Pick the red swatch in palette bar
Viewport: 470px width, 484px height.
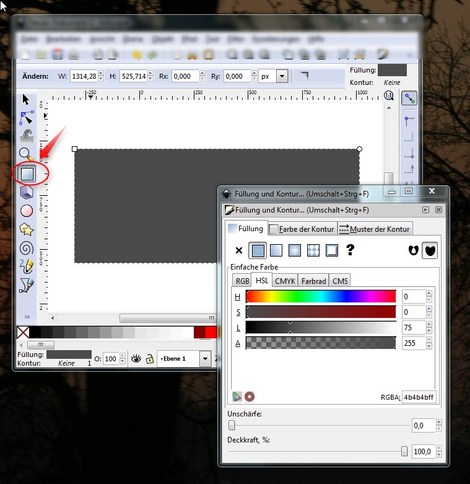tap(211, 332)
